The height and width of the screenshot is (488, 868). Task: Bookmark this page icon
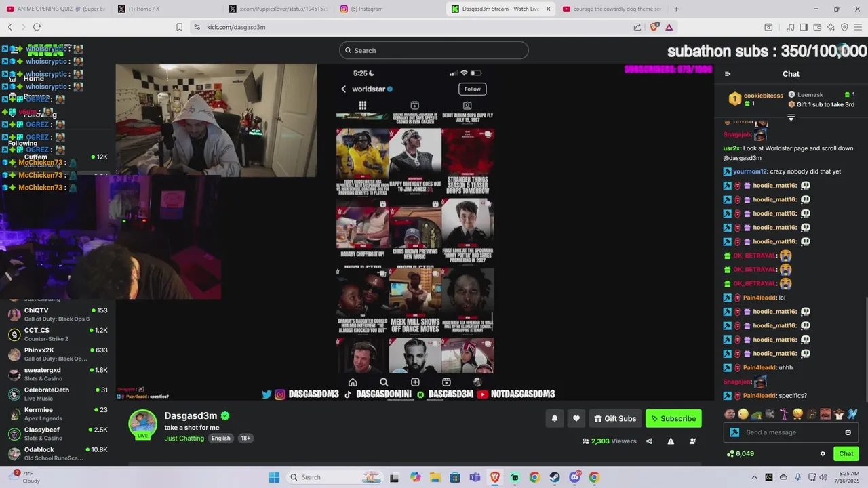[179, 27]
